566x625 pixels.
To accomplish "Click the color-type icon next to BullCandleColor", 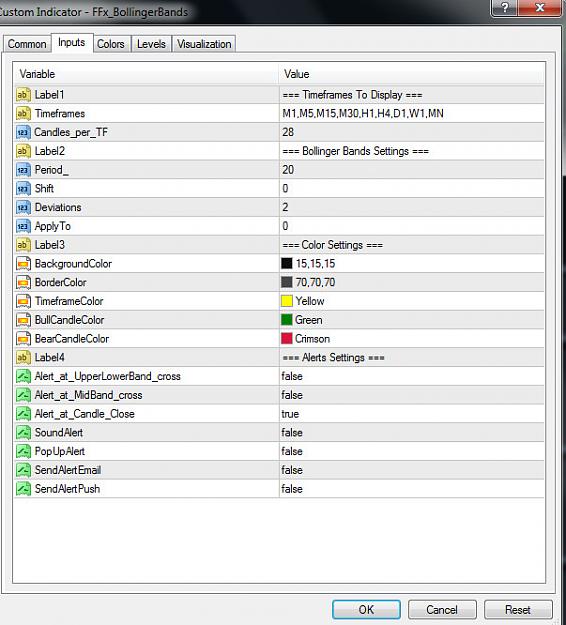I will [x=23, y=320].
